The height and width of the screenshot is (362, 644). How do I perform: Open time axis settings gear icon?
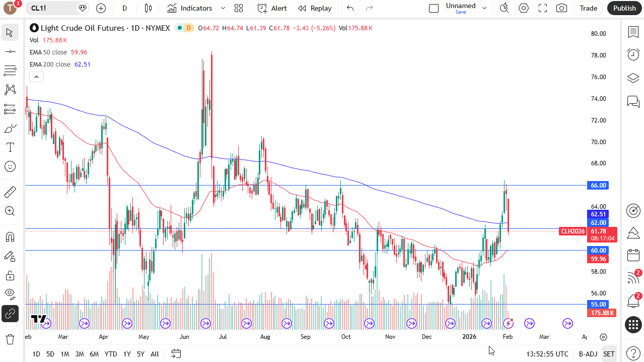coord(603,337)
